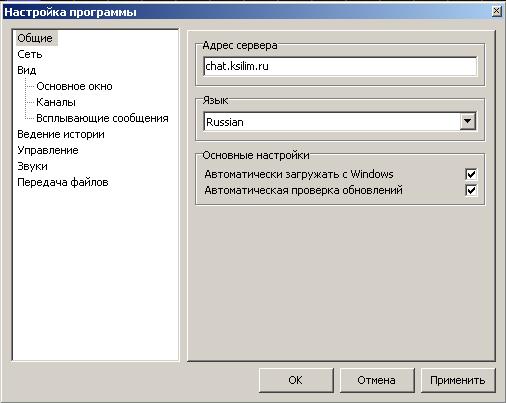Select the Управление category
Image resolution: width=506 pixels, height=403 pixels.
click(x=48, y=150)
